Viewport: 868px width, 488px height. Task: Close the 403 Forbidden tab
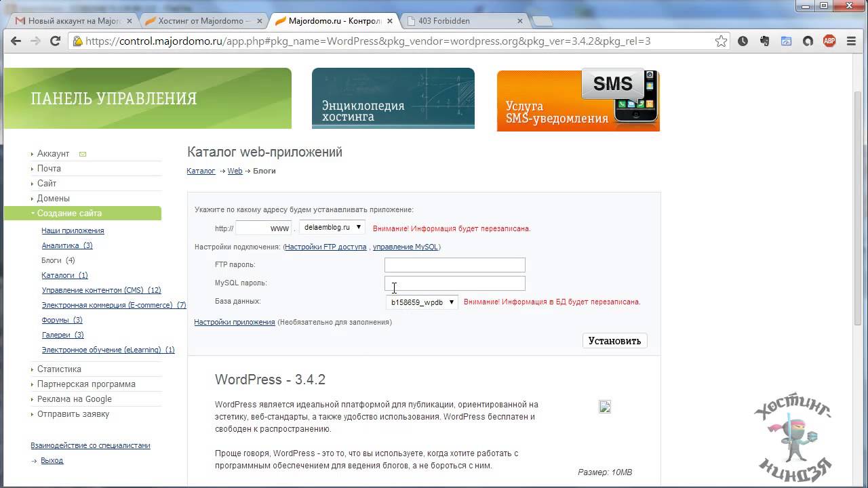click(519, 21)
